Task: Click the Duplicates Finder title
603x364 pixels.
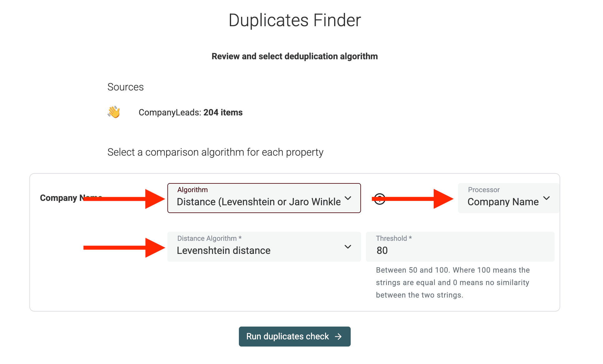Action: [x=294, y=20]
